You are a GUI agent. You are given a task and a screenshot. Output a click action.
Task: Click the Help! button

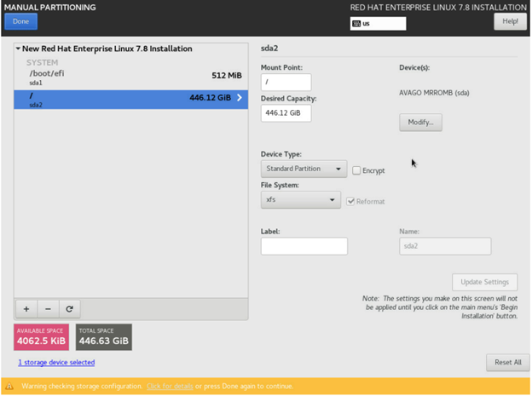[x=510, y=21]
